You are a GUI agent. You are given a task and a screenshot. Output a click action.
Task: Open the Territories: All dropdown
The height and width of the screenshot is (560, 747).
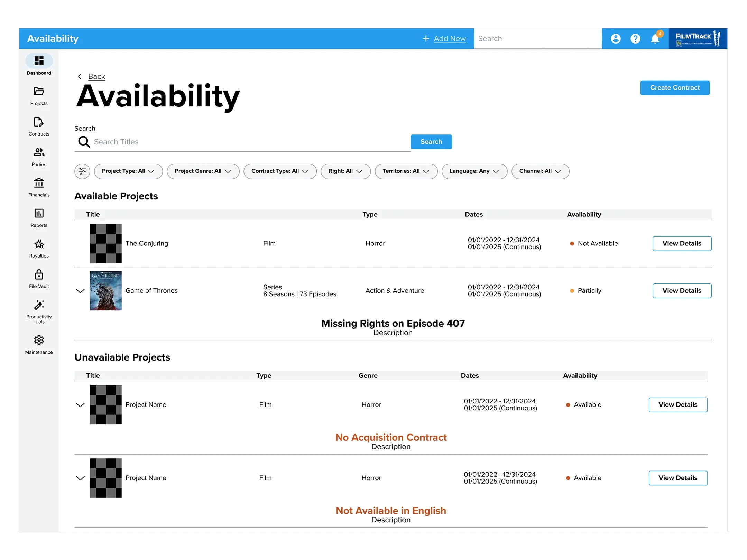tap(406, 171)
